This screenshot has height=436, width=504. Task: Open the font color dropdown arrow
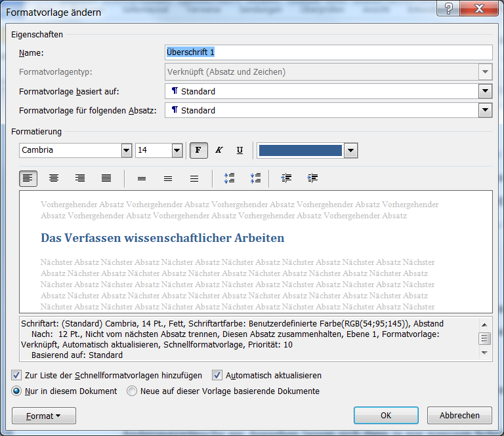click(350, 150)
